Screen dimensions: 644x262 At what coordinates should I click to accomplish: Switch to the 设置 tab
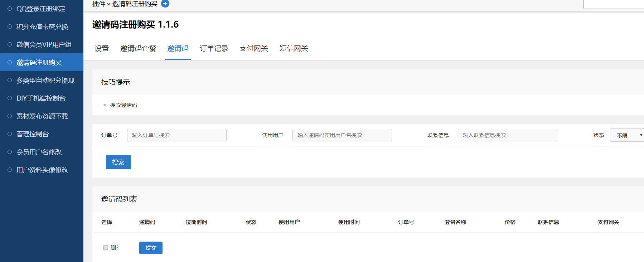pos(102,48)
